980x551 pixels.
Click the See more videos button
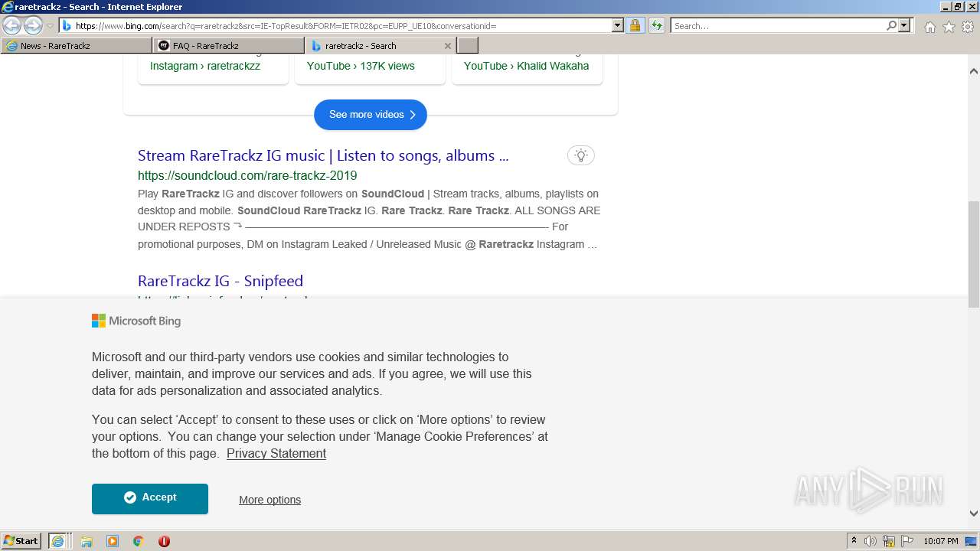coord(371,115)
